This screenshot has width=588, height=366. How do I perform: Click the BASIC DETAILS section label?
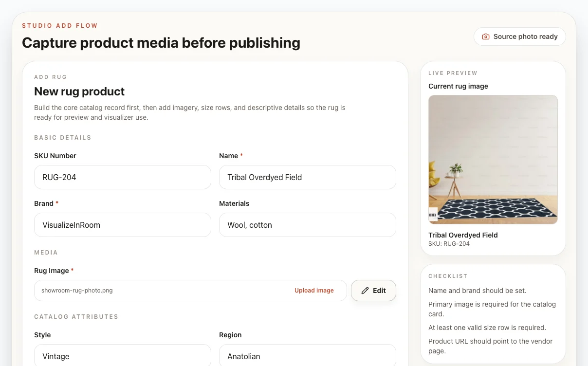tap(63, 138)
